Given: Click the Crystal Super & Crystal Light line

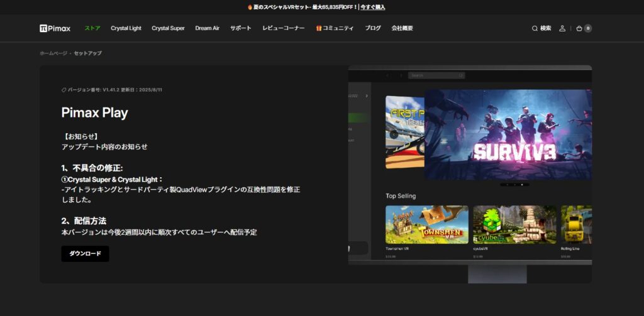Looking at the screenshot, I should tap(112, 180).
